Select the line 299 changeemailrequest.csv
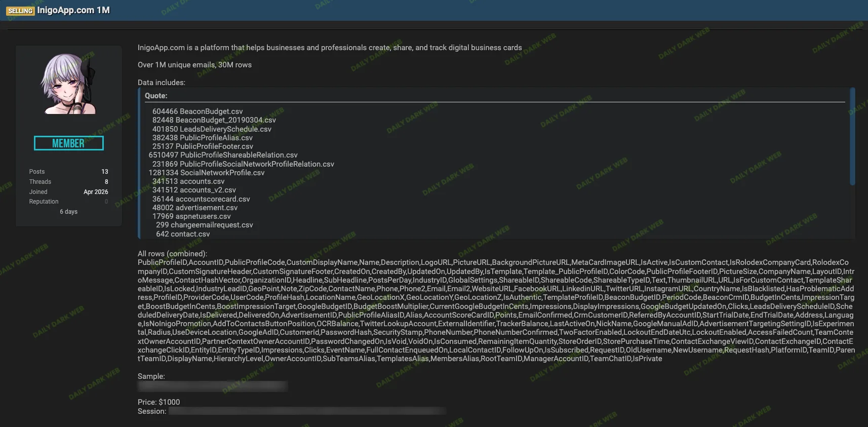 click(205, 225)
